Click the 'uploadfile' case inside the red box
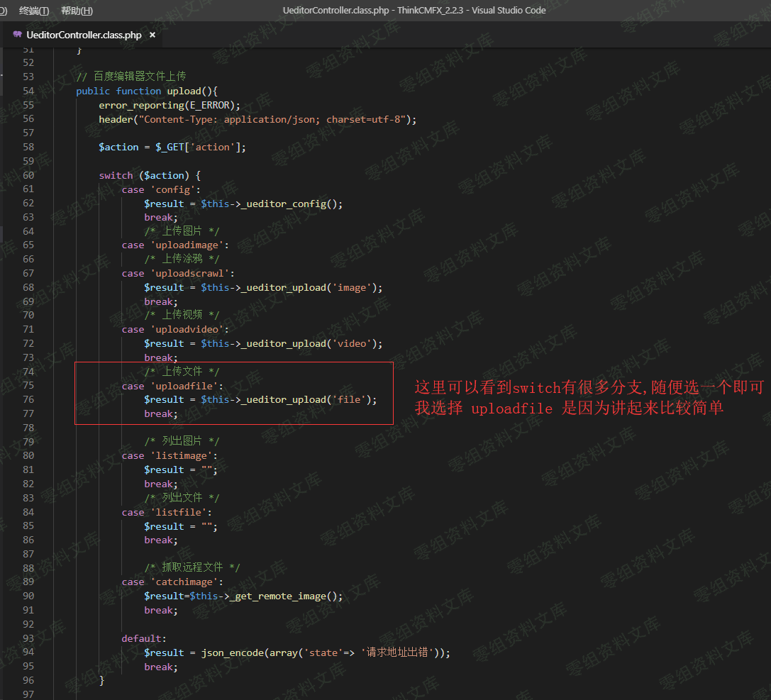 pos(184,386)
